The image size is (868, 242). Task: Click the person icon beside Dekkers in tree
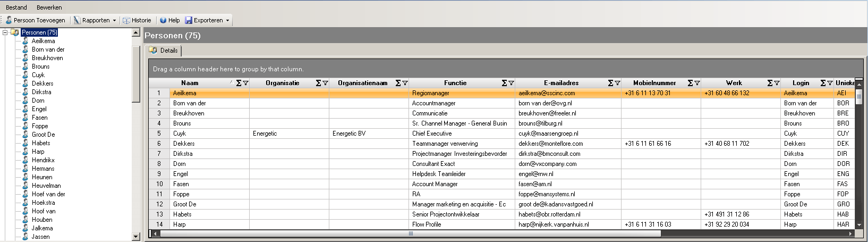25,84
